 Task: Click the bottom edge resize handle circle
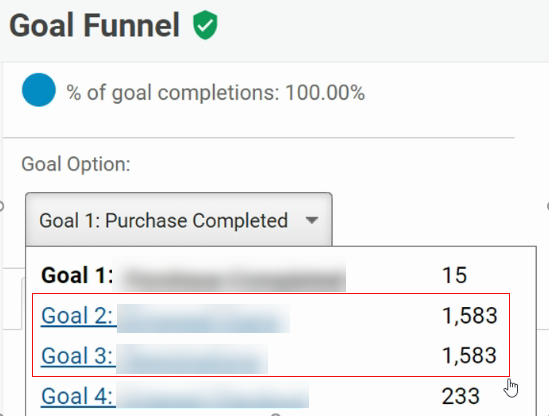point(276,415)
